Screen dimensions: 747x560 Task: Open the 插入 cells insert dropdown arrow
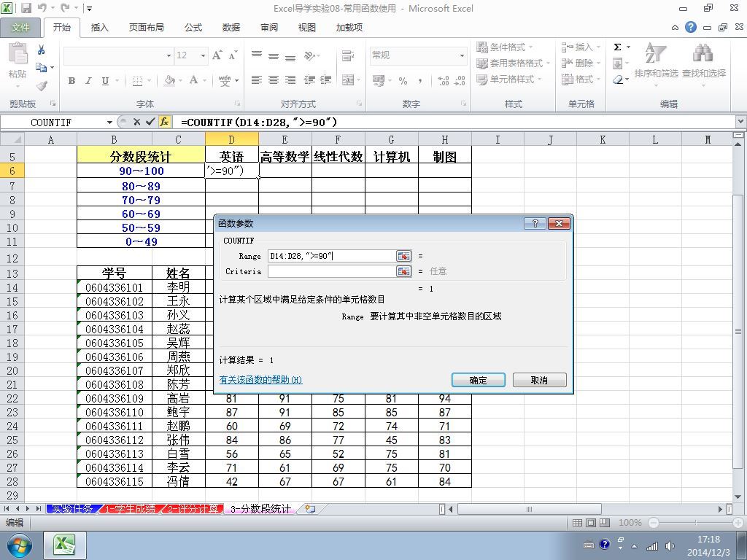point(598,47)
